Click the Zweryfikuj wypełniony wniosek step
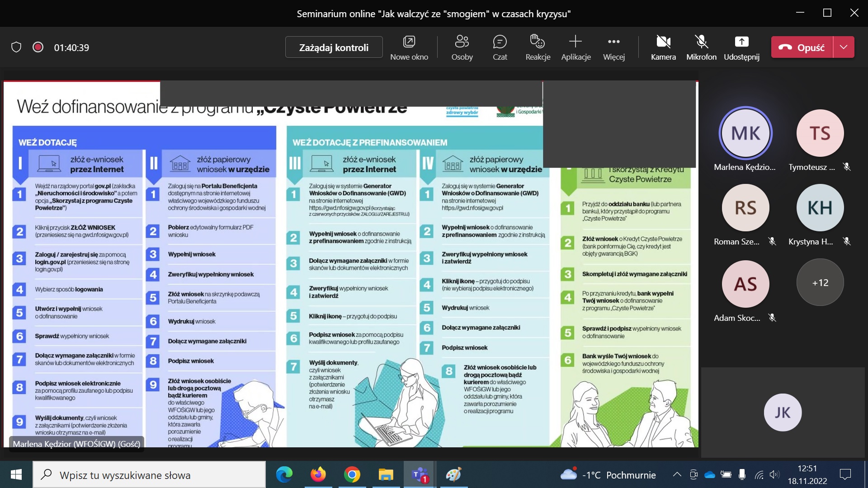The height and width of the screenshot is (488, 868). click(x=211, y=274)
